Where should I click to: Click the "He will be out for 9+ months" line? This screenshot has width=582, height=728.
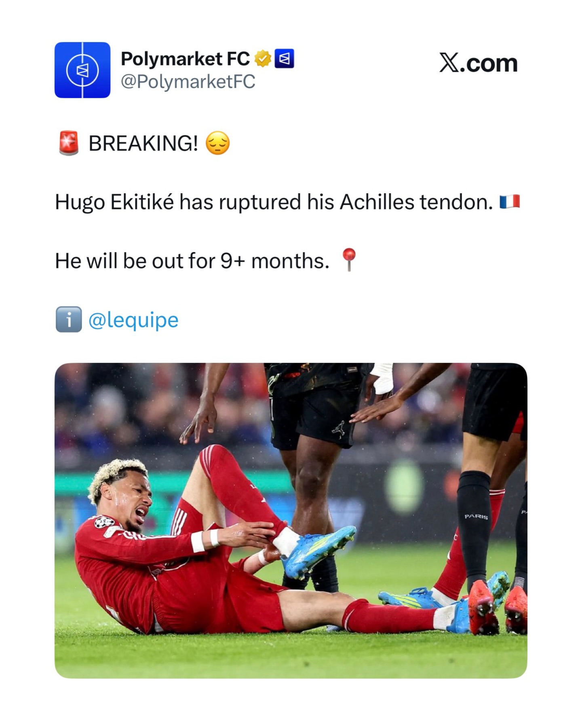(192, 261)
